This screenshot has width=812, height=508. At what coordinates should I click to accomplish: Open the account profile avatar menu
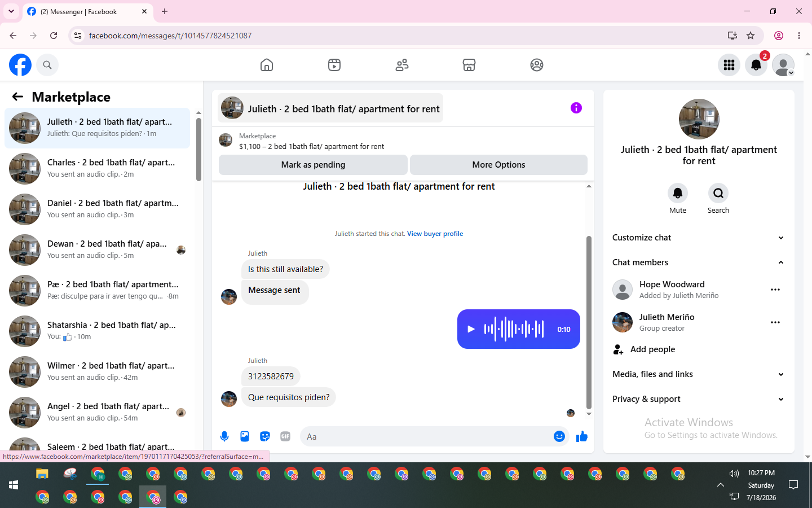pos(783,65)
